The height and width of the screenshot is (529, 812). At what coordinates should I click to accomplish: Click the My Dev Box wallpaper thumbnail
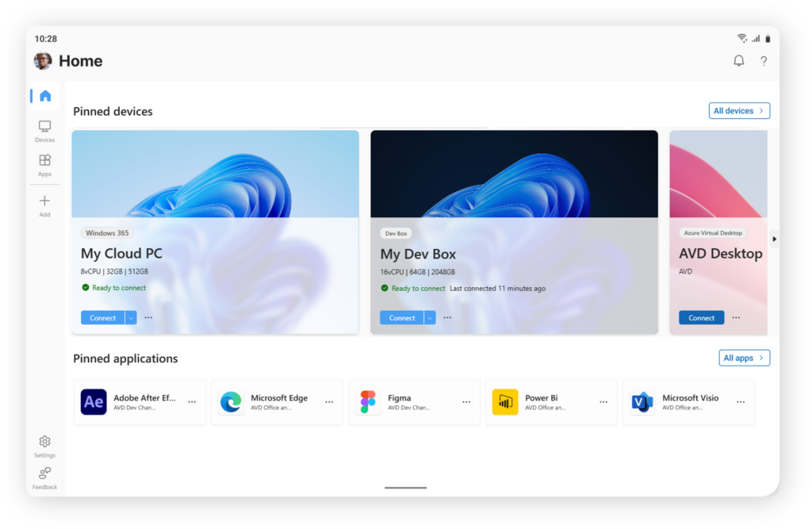coord(514,174)
